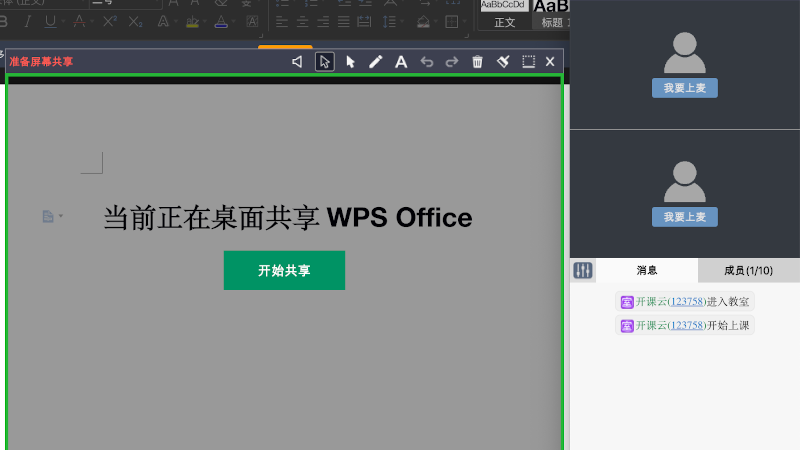The height and width of the screenshot is (450, 800).
Task: Apply strikethrough text in WPS ribbon
Action: (79, 21)
